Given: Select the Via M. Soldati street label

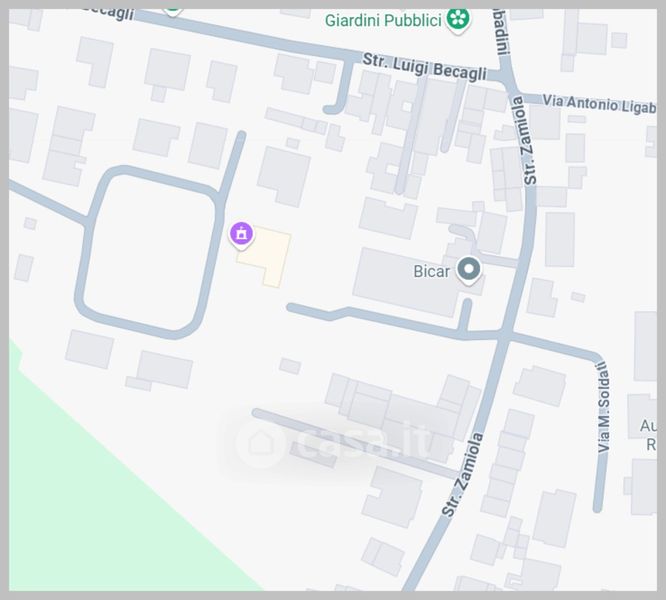Looking at the screenshot, I should pos(604,407).
